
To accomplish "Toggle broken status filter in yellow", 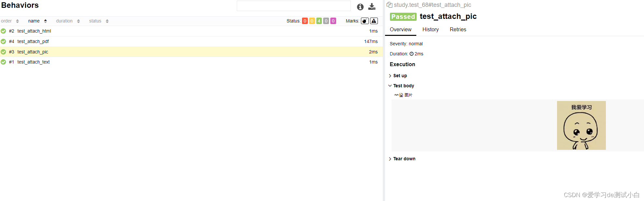I will click(312, 21).
